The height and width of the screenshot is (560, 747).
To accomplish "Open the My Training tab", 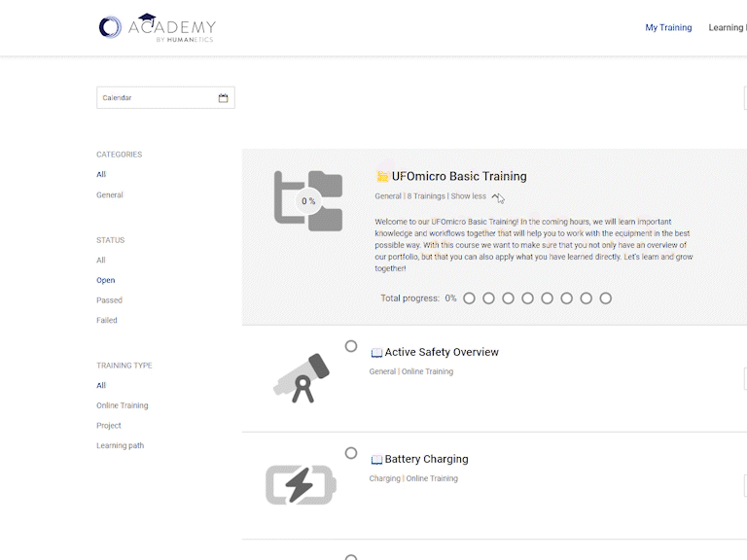I will pyautogui.click(x=668, y=27).
